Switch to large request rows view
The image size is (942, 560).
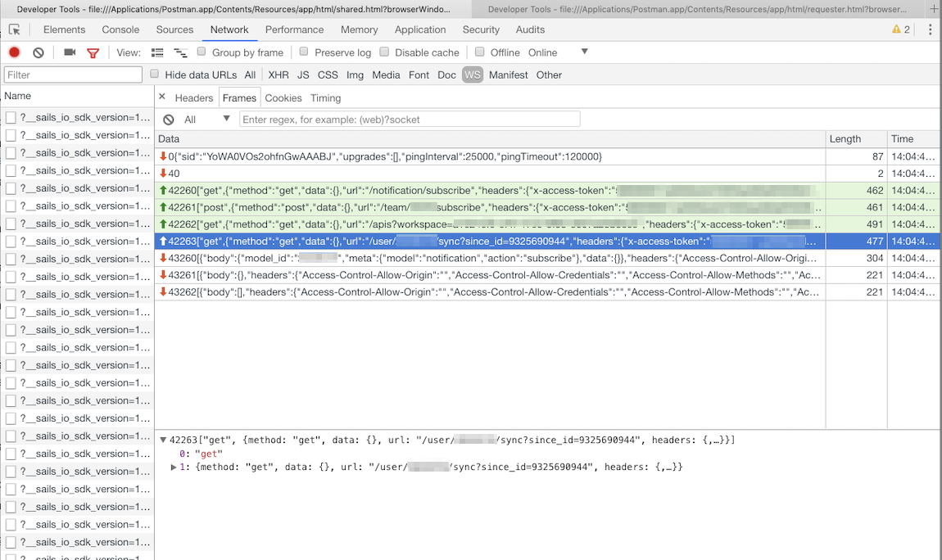[156, 52]
